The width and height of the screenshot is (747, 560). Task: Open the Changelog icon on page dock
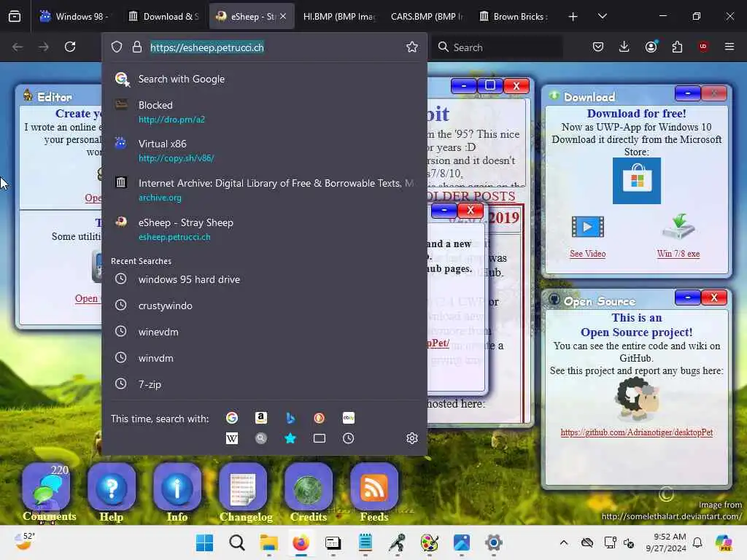(243, 486)
